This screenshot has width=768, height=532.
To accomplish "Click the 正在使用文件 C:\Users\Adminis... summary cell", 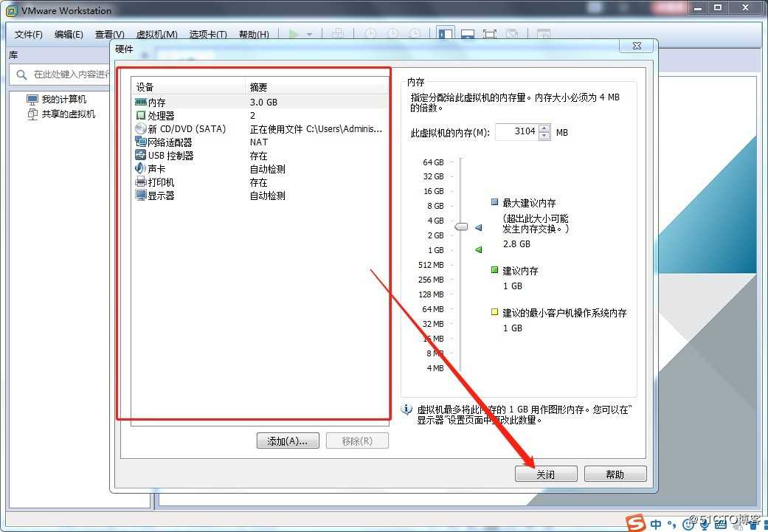I will coord(316,129).
